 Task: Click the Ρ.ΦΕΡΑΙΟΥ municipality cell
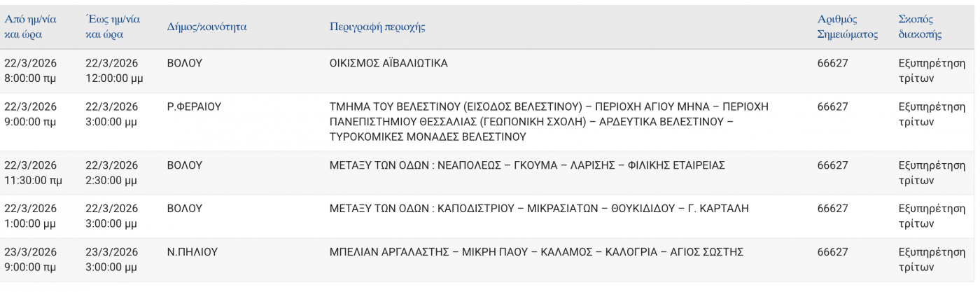tap(194, 106)
